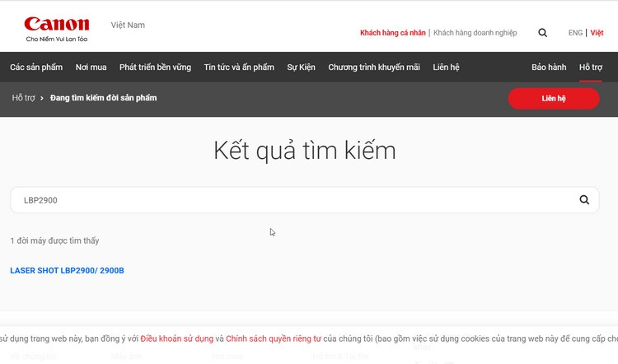This screenshot has height=364, width=618.
Task: Open Liên hệ in navigation bar
Action: (446, 67)
